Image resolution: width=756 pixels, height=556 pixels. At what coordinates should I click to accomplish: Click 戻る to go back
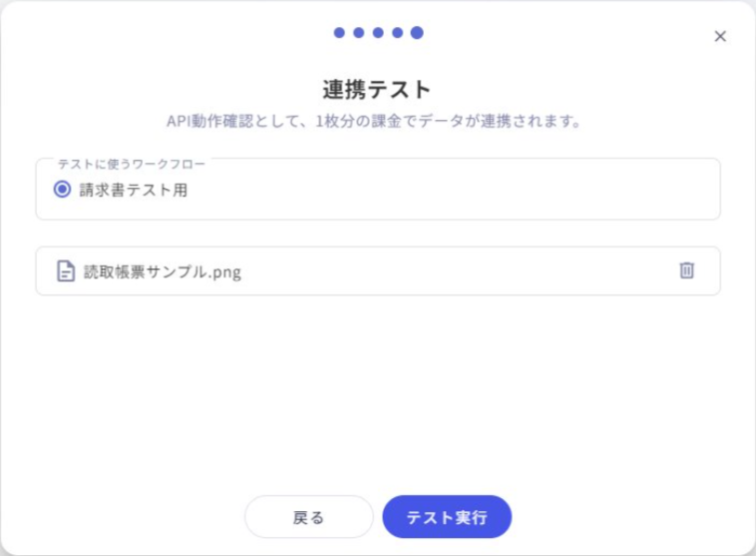(x=309, y=517)
